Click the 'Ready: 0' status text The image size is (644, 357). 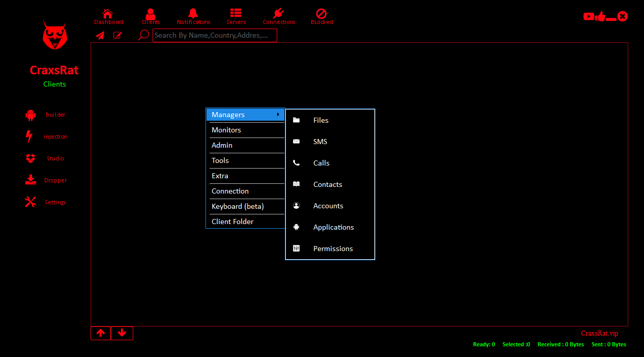(484, 345)
